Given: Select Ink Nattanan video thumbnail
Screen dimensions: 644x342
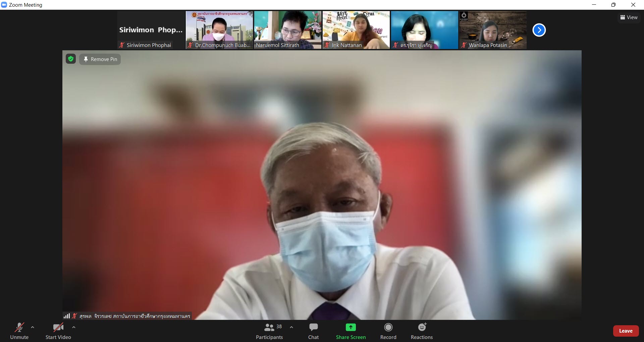Looking at the screenshot, I should (356, 30).
